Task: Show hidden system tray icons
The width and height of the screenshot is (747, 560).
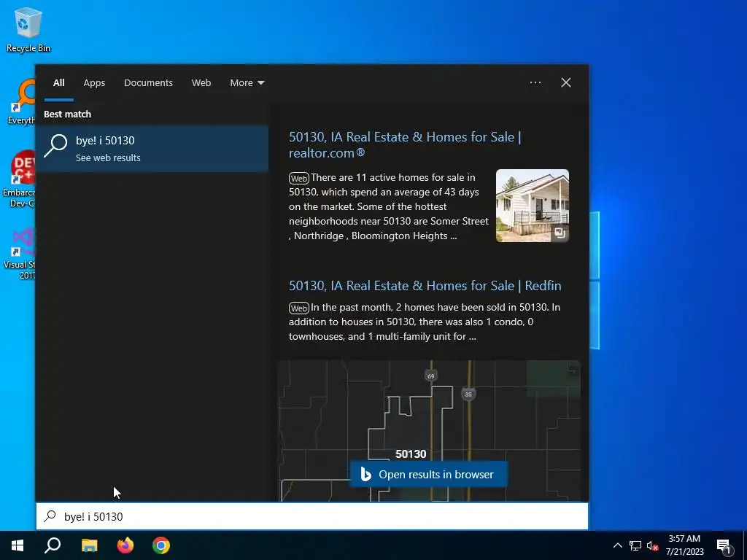Action: pyautogui.click(x=617, y=545)
